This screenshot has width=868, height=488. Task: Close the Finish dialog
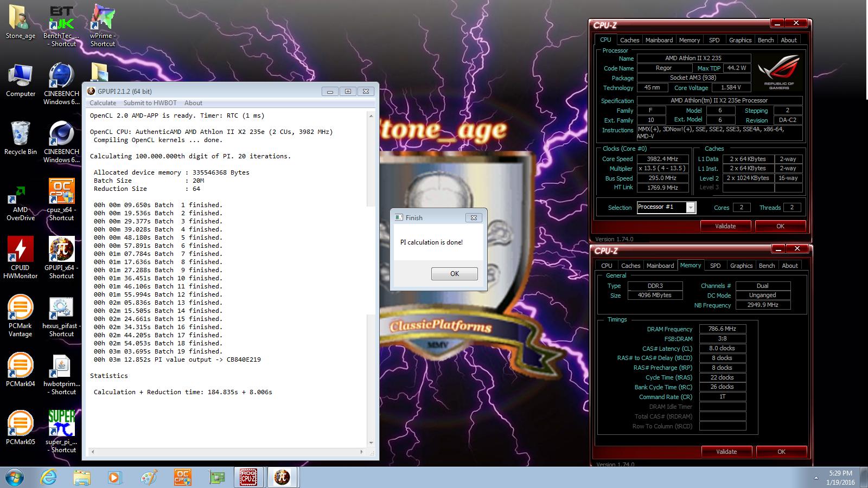click(x=474, y=217)
